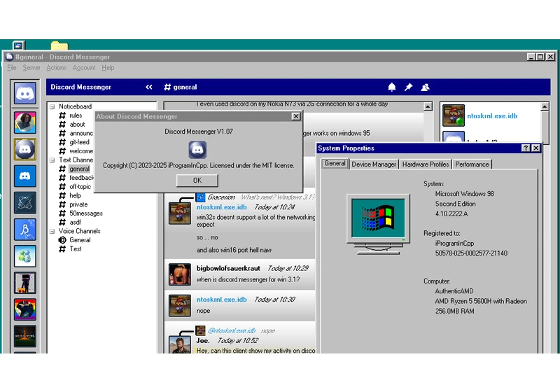Click bigbowlofsauerkraut's avatar

pyautogui.click(x=180, y=274)
